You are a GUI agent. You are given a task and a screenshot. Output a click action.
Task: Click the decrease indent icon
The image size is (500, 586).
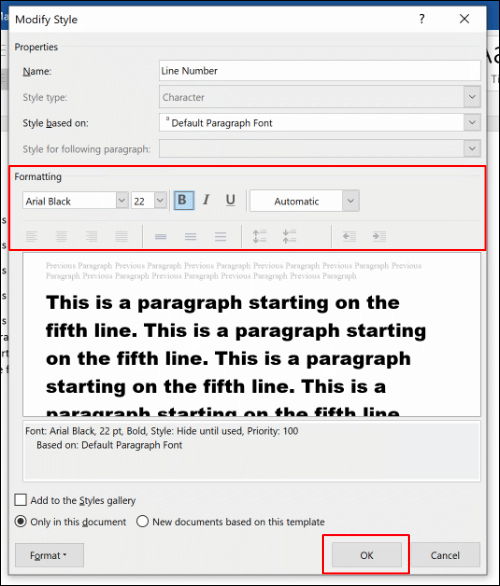click(349, 236)
